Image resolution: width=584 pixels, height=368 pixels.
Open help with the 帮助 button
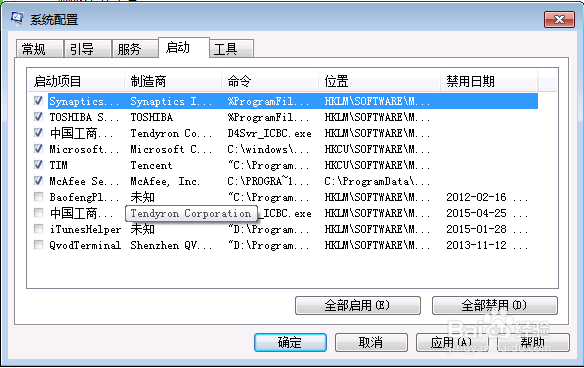(x=533, y=342)
